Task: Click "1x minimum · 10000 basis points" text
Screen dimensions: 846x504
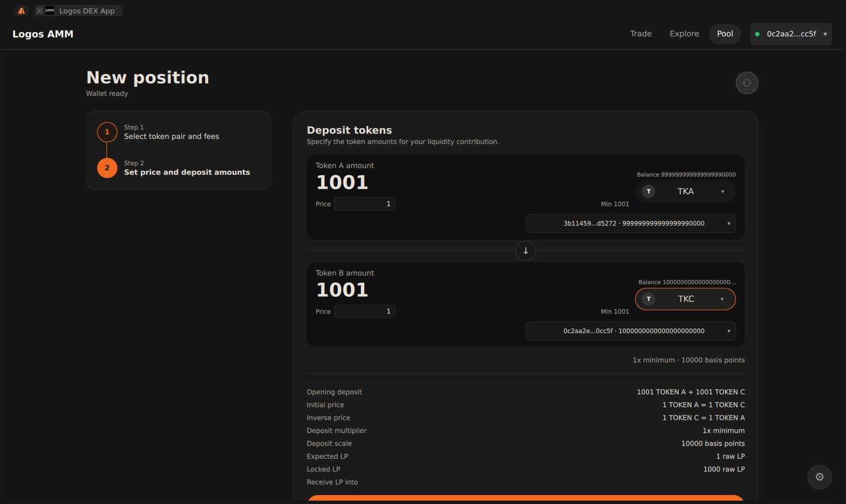Action: tap(689, 360)
